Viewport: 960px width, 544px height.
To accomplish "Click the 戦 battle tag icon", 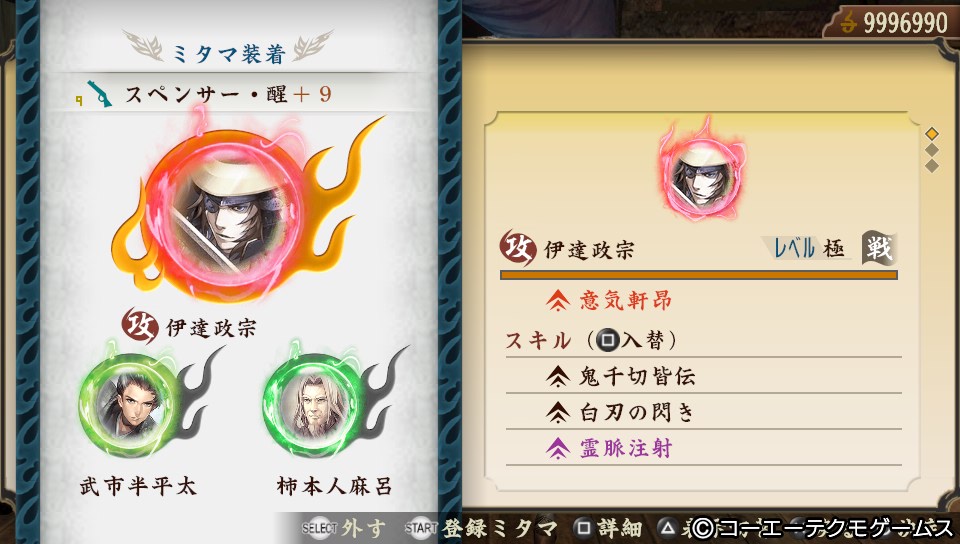I will click(879, 248).
